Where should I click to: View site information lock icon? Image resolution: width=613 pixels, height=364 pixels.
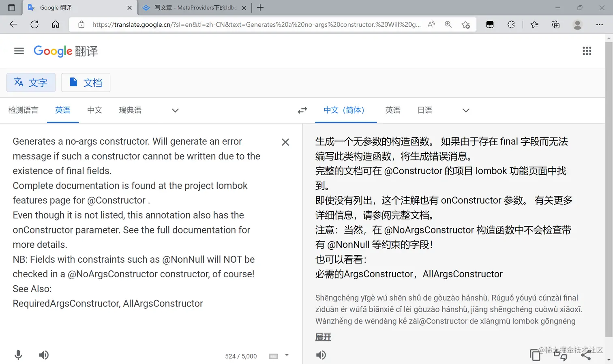point(81,24)
